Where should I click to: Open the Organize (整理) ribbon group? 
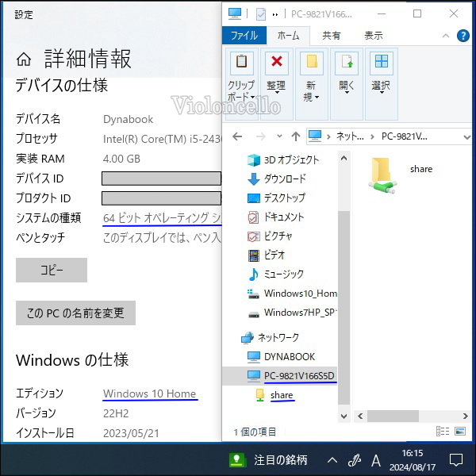[276, 84]
